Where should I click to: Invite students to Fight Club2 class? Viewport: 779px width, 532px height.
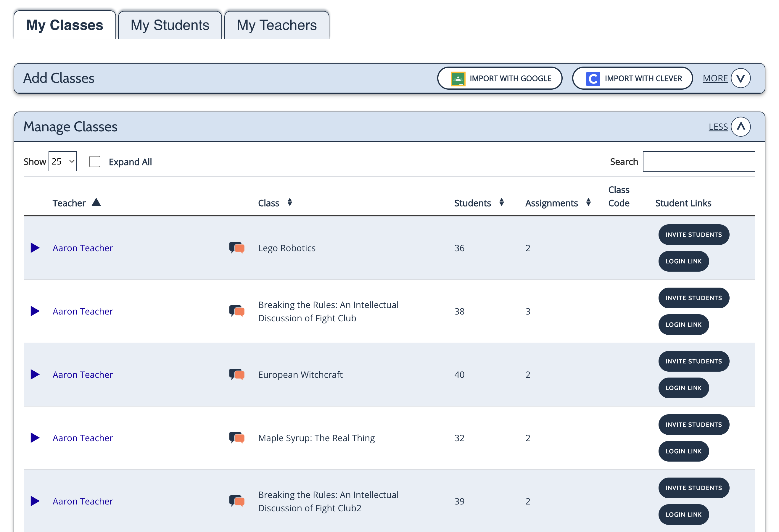point(693,488)
